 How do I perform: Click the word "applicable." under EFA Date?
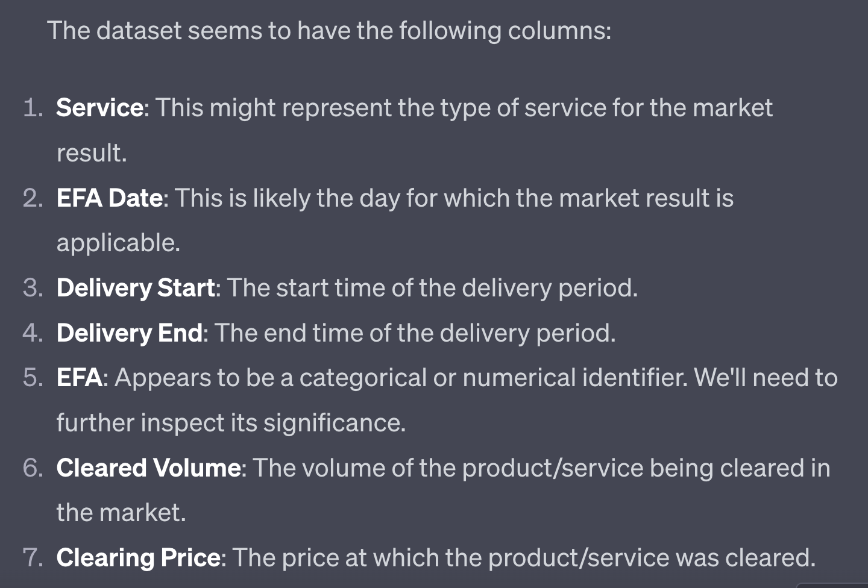click(x=118, y=243)
